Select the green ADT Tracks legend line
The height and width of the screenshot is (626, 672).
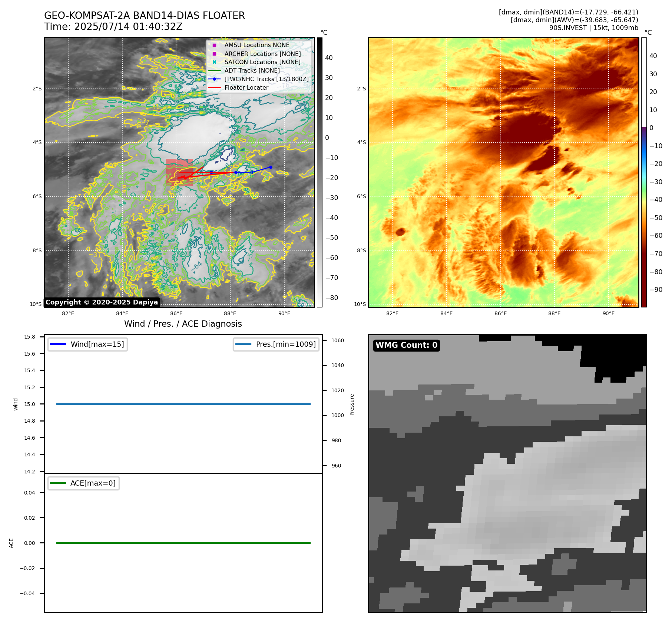pos(214,71)
